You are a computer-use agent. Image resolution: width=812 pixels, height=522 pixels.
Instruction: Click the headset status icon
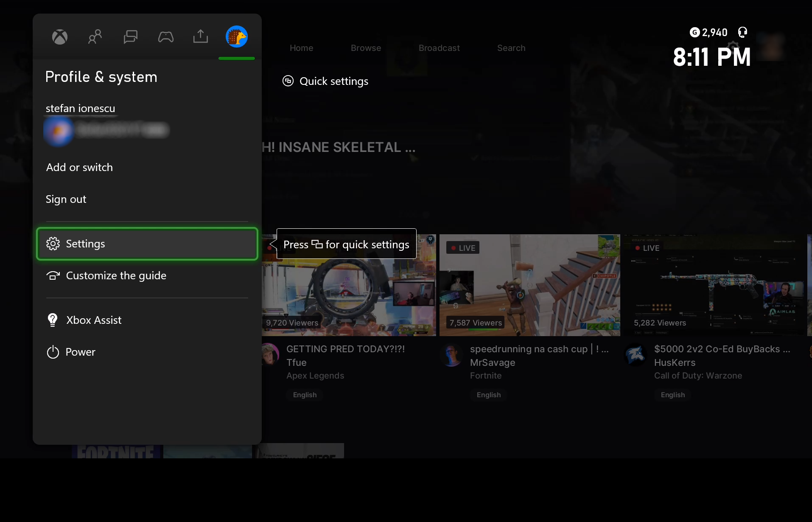(742, 32)
